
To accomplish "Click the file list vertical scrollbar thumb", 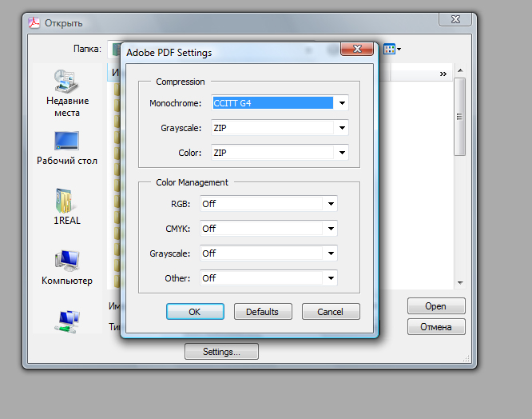I will pos(460,117).
